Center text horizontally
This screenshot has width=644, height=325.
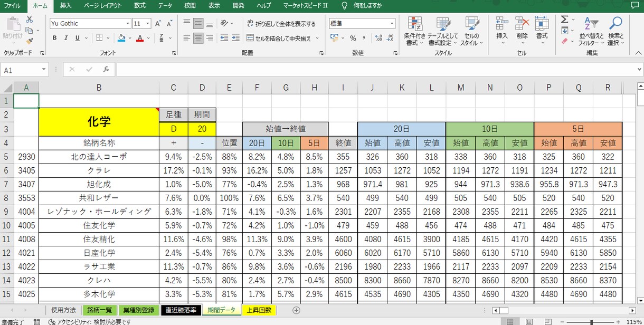tap(198, 38)
